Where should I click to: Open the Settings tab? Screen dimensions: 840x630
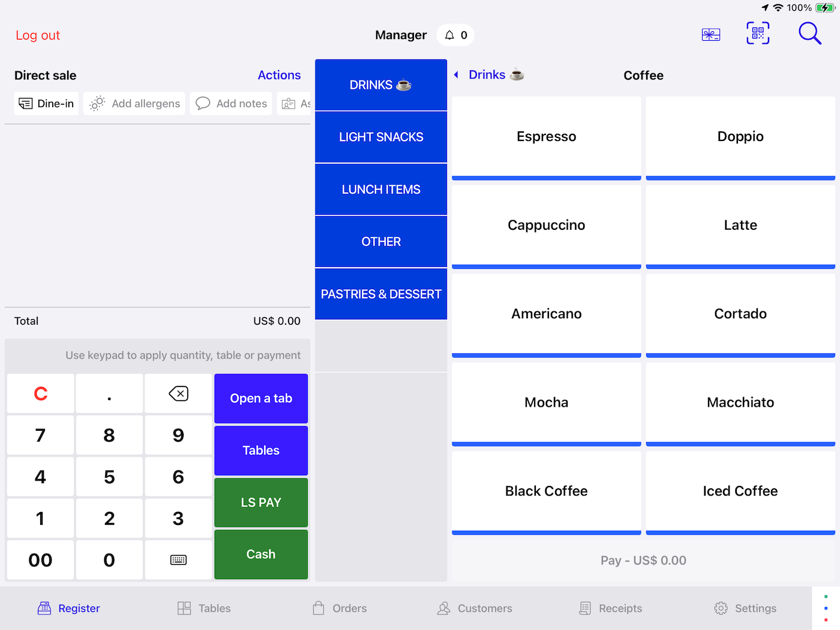[745, 608]
